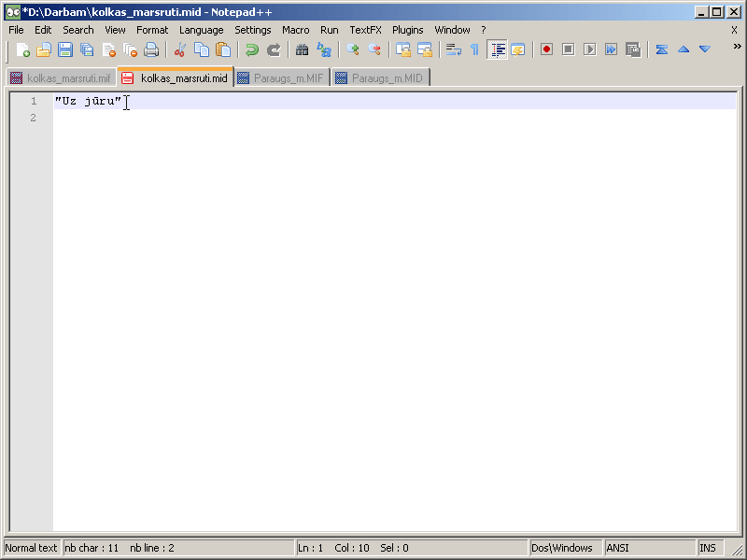Click the Notepad++ title bar icon
The width and height of the screenshot is (747, 560).
tap(13, 12)
